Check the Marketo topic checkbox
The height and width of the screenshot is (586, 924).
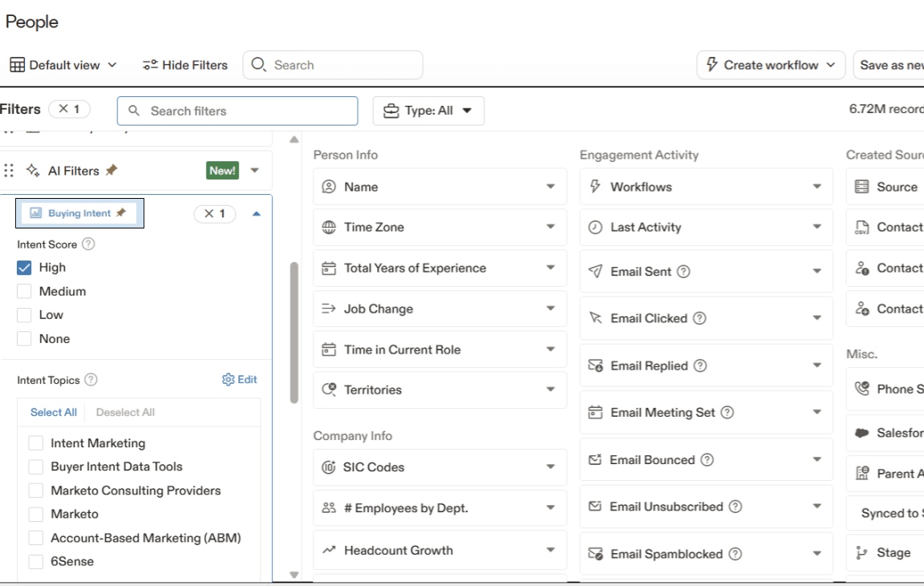click(36, 514)
